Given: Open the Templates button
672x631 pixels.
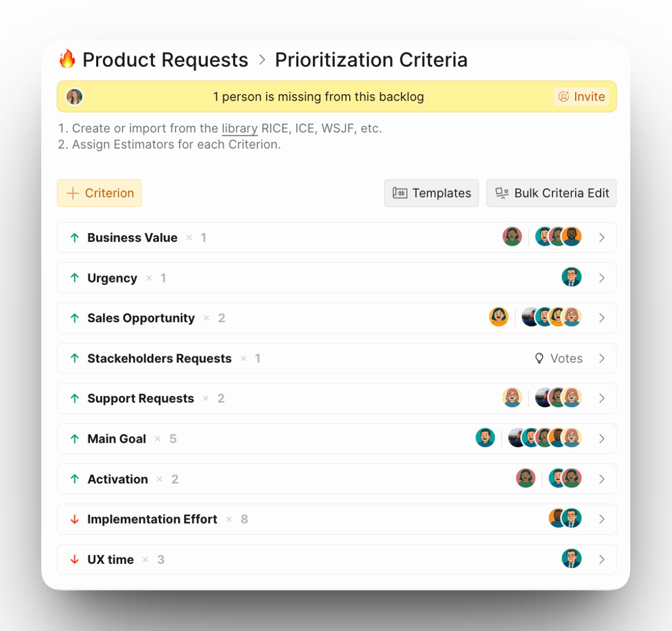Looking at the screenshot, I should coord(431,193).
